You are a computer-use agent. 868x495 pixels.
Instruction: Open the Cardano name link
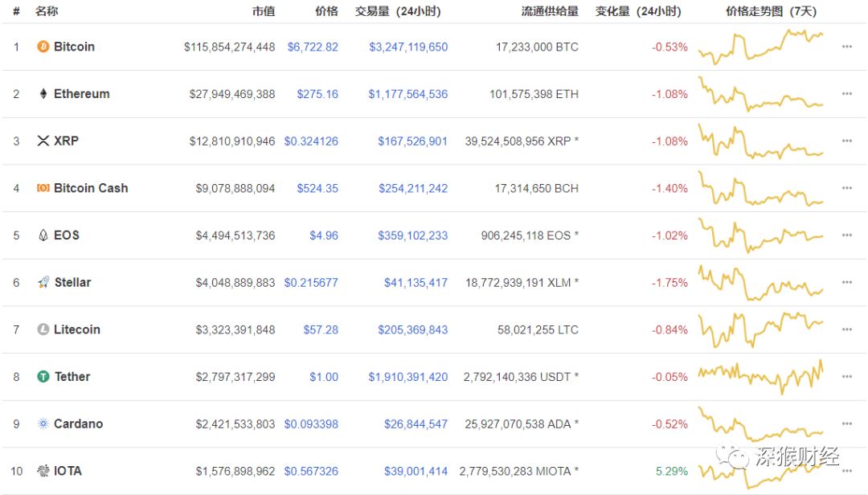78,423
